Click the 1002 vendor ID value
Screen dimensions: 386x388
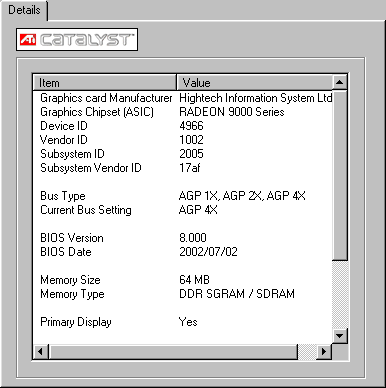[x=191, y=140]
